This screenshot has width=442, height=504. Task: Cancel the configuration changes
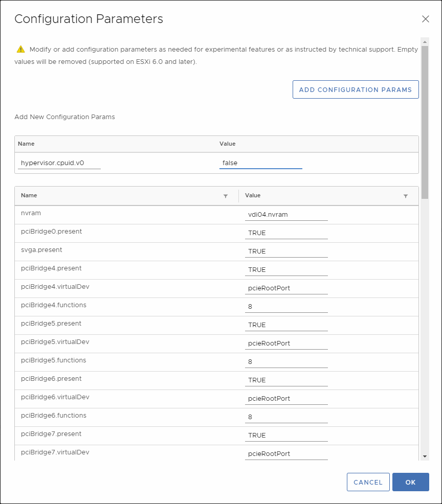coord(368,482)
